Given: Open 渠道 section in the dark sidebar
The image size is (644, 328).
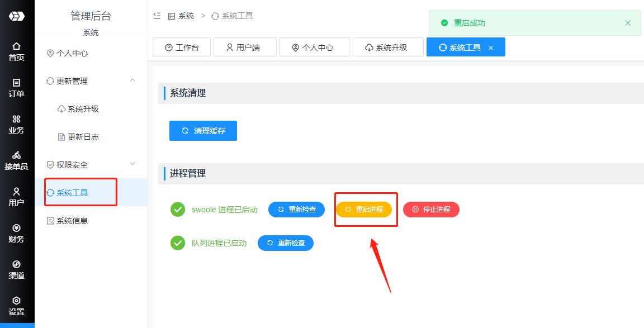Looking at the screenshot, I should coord(16,270).
